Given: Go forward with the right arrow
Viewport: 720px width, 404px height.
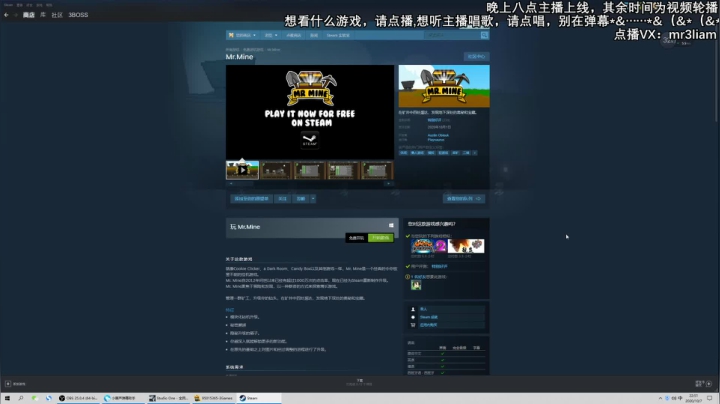Looking at the screenshot, I should (15, 15).
